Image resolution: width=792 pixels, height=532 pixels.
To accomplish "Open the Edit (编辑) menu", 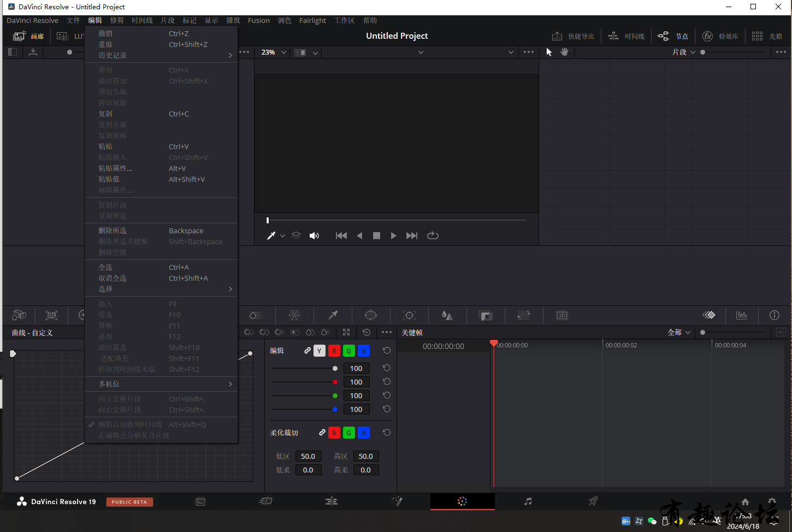I will pyautogui.click(x=95, y=21).
